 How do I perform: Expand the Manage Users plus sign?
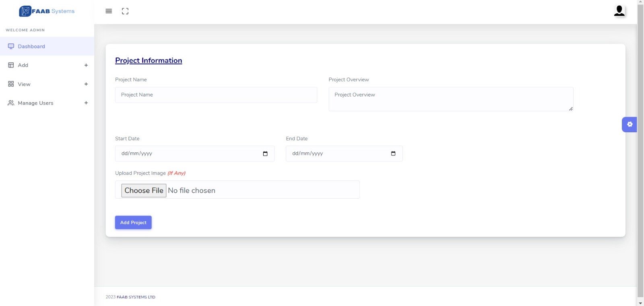(x=86, y=103)
